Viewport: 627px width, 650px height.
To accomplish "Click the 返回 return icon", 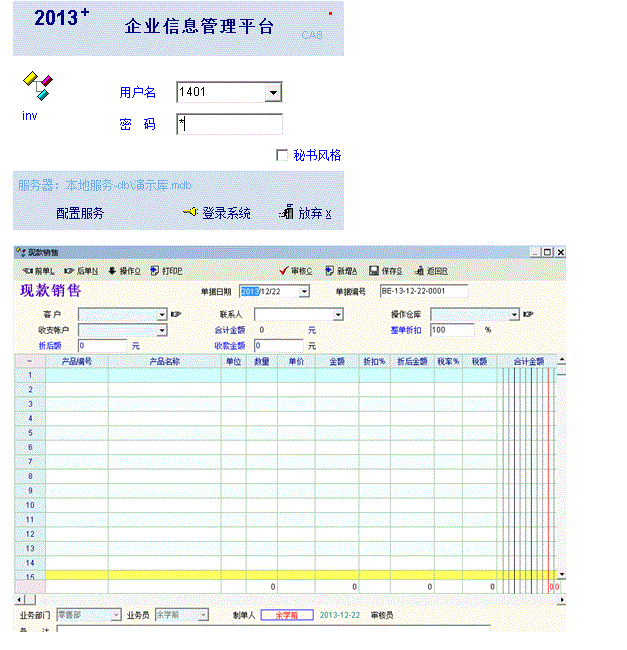I will 418,270.
